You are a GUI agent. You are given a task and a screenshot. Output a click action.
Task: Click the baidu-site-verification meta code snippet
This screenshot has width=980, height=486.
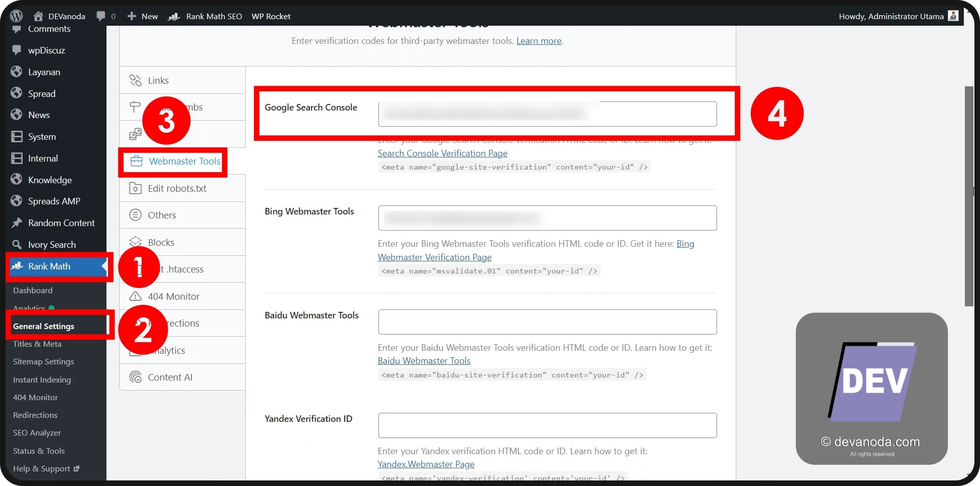coord(512,375)
